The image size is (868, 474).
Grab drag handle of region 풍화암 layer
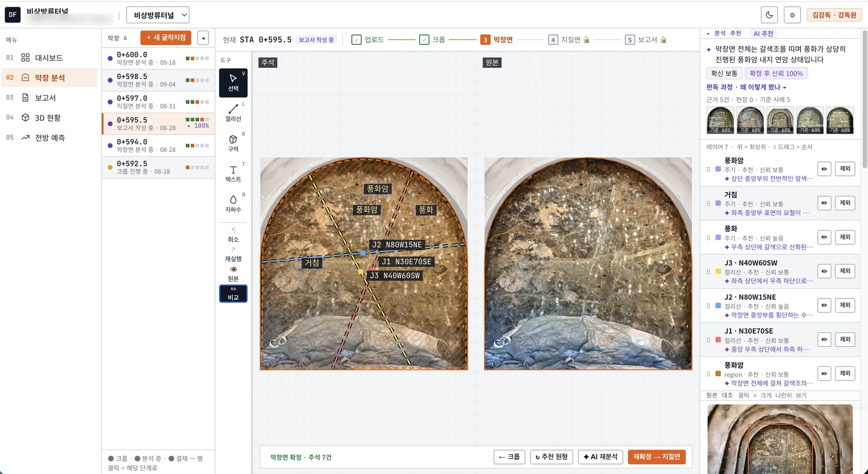(708, 374)
